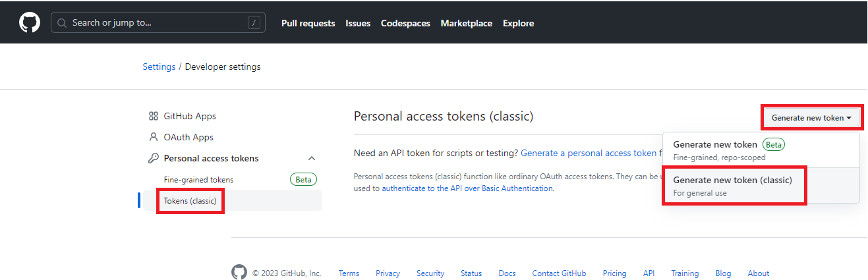
Task: Open Terms footer link
Action: (349, 273)
